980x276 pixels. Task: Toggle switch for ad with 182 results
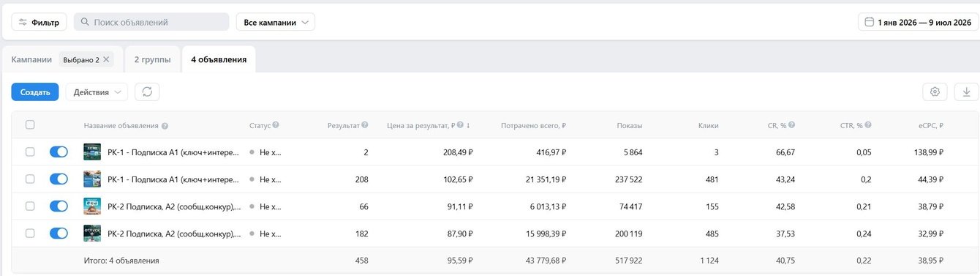pos(59,234)
